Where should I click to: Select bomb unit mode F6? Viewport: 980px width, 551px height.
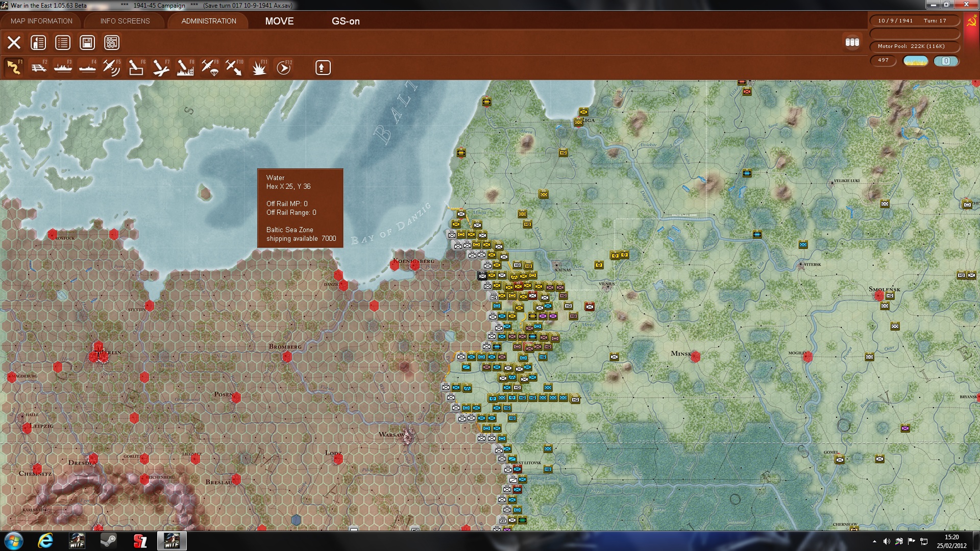pyautogui.click(x=136, y=67)
